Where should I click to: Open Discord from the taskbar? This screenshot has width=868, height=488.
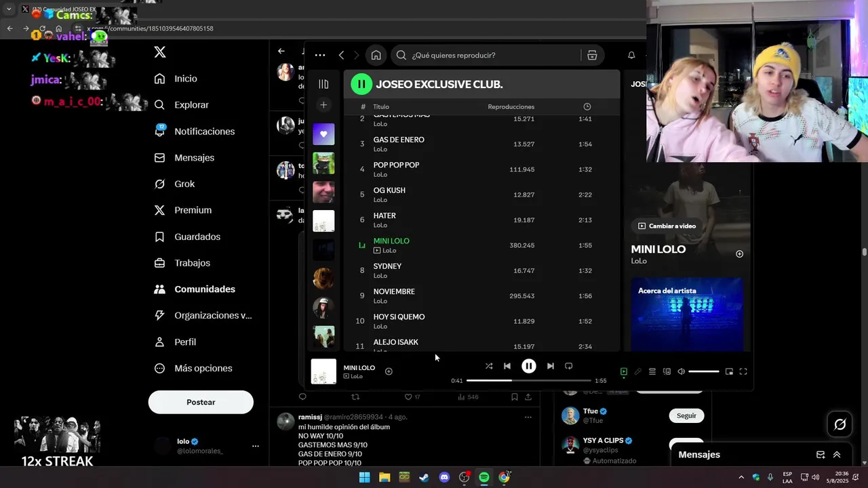pos(444,477)
